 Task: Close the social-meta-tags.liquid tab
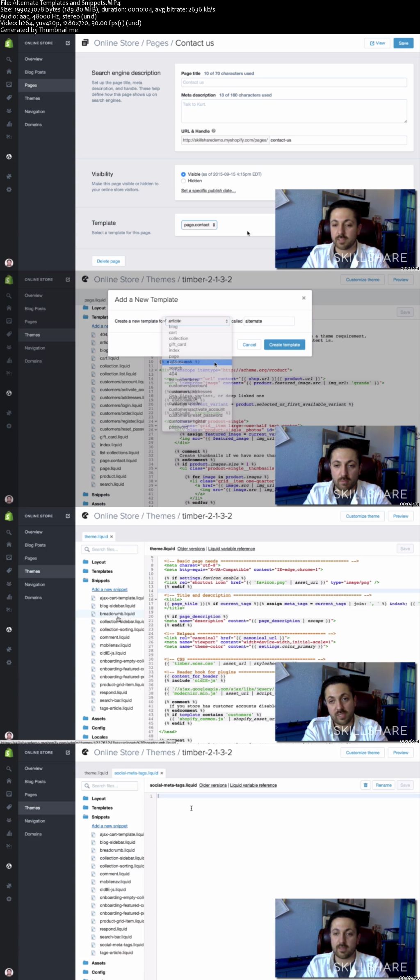162,773
